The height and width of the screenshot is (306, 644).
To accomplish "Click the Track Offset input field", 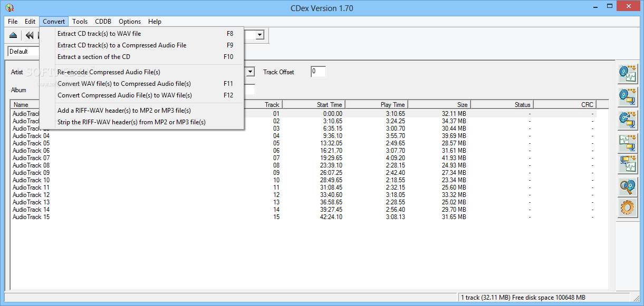I will 318,72.
